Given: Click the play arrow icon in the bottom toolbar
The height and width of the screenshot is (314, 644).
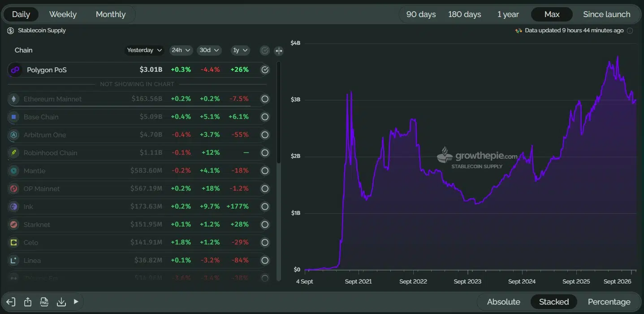Looking at the screenshot, I should (76, 302).
